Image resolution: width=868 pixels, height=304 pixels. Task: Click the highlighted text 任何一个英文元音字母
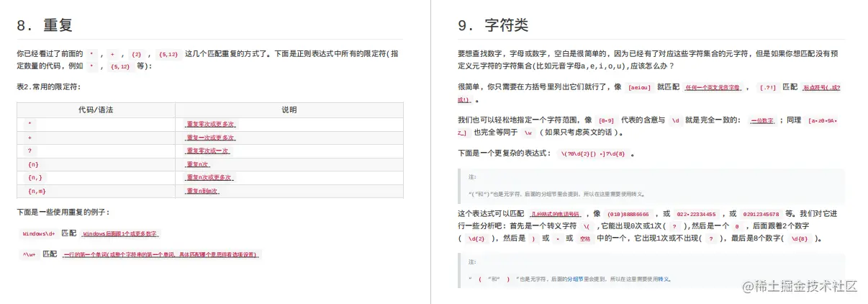pos(713,87)
